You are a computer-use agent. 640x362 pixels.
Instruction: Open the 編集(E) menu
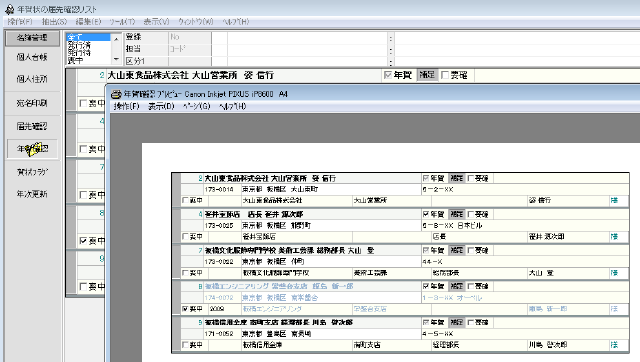[88, 22]
